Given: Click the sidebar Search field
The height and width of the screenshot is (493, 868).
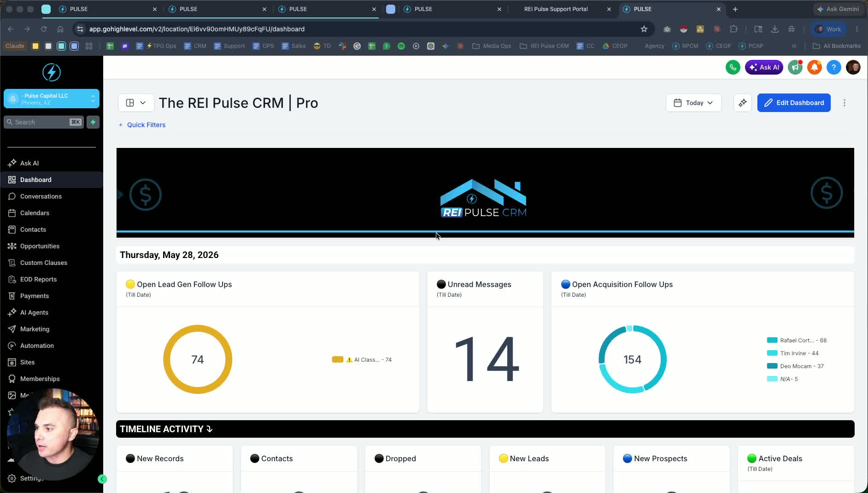Looking at the screenshot, I should tap(44, 122).
